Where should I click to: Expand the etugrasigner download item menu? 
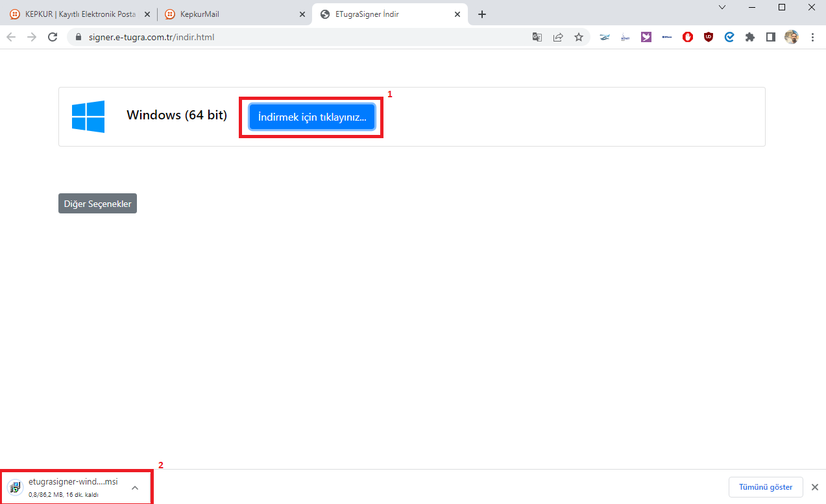135,487
